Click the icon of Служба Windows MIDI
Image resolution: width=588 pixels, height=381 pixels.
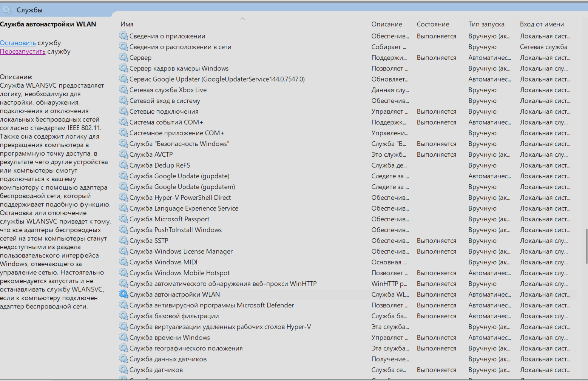pos(123,262)
